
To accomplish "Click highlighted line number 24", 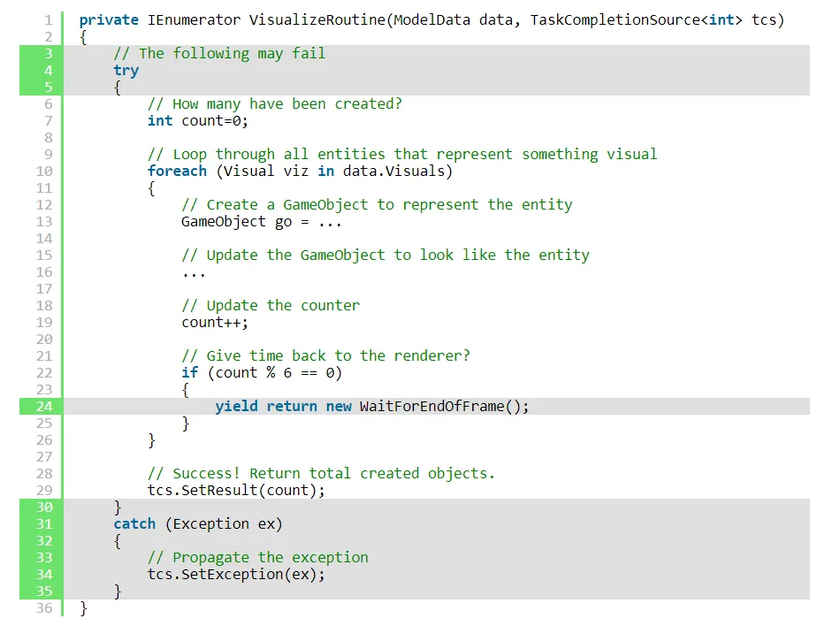I will coord(44,407).
